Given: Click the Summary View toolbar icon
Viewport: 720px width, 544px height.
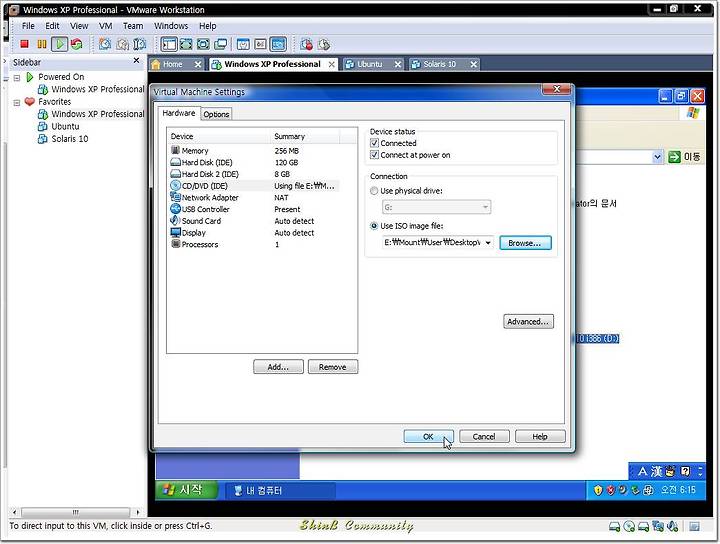Looking at the screenshot, I should tap(243, 45).
